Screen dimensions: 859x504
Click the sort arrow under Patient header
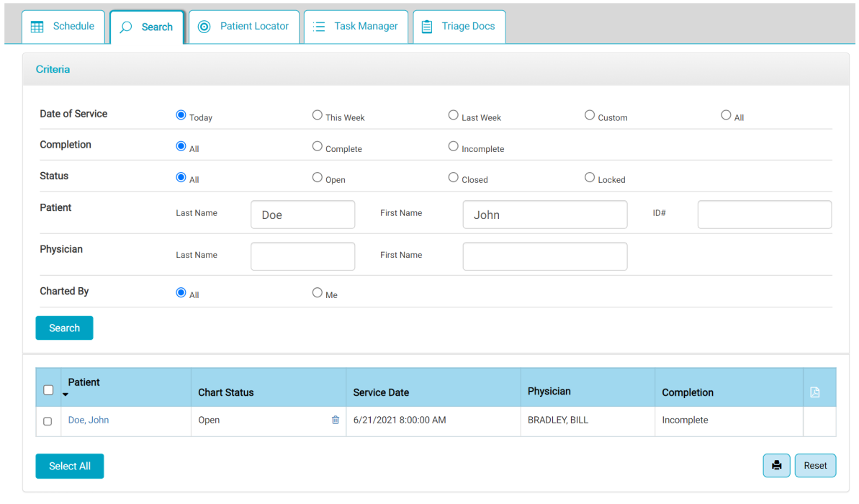(x=66, y=395)
